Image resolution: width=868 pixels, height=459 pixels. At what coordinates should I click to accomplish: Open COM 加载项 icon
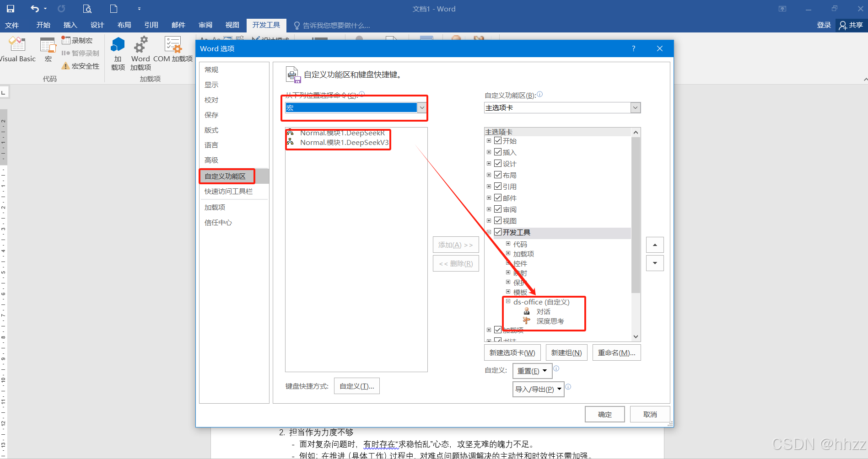[173, 44]
